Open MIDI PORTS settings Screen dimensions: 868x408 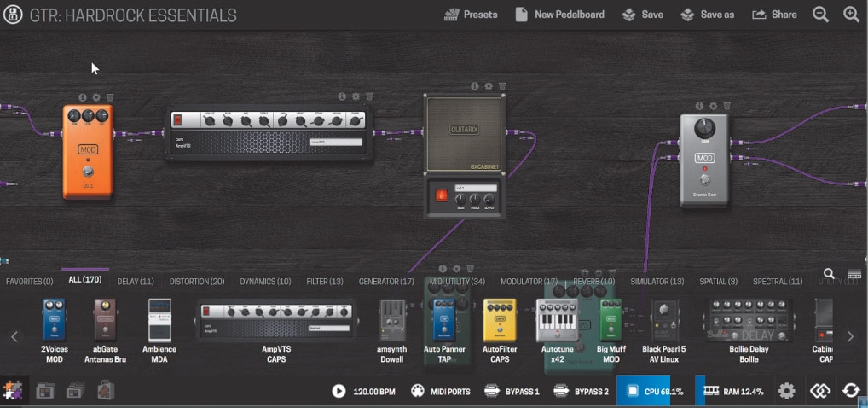440,392
